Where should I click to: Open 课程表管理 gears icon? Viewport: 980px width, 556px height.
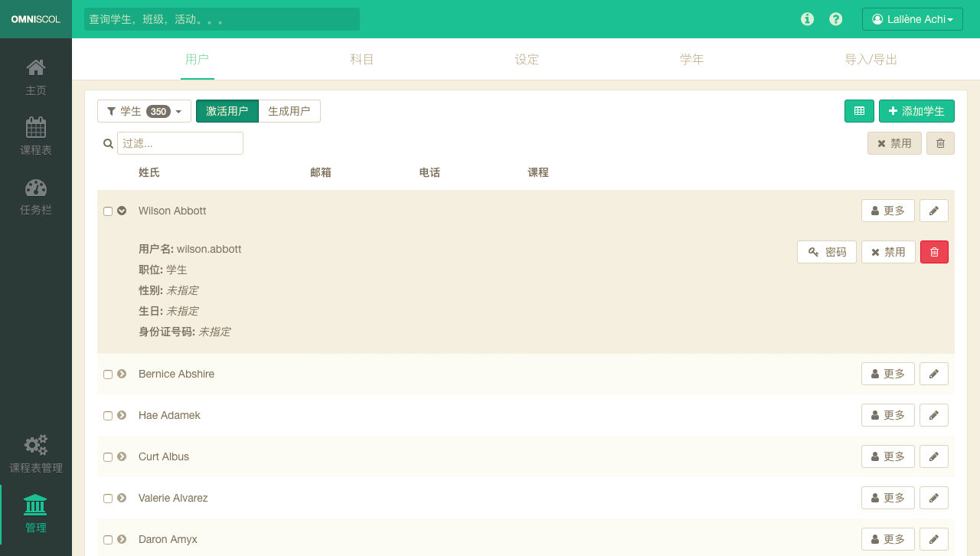click(x=36, y=446)
